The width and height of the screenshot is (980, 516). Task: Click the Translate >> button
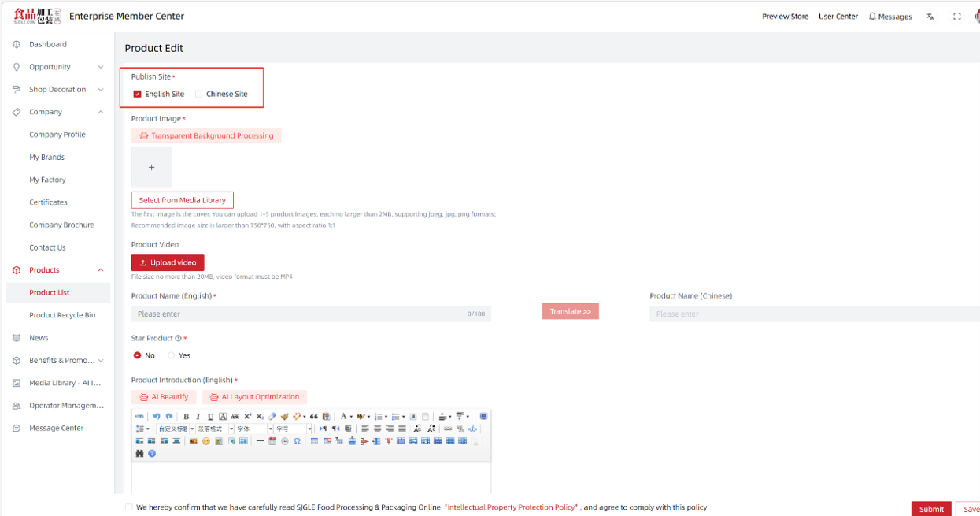pos(570,311)
